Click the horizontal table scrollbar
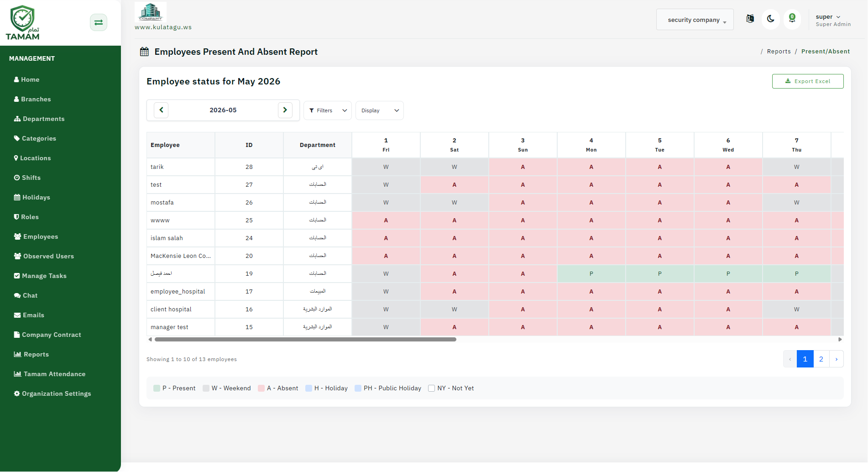This screenshot has height=472, width=868. click(x=305, y=340)
